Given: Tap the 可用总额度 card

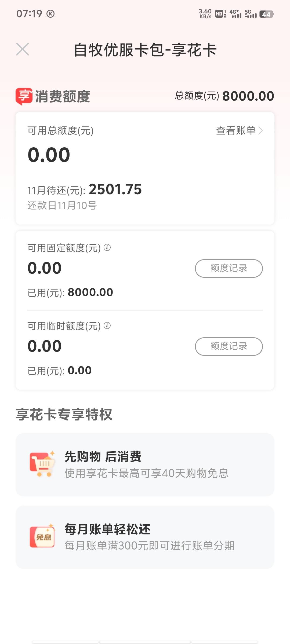Looking at the screenshot, I should click(x=145, y=168).
